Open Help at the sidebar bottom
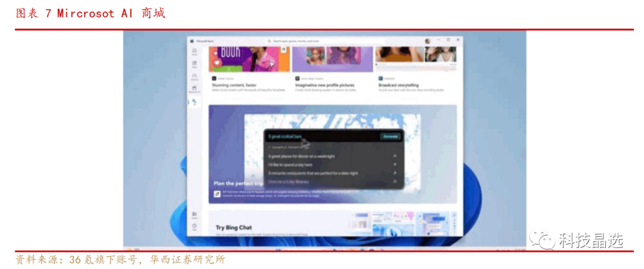The image size is (644, 269). pos(194,227)
